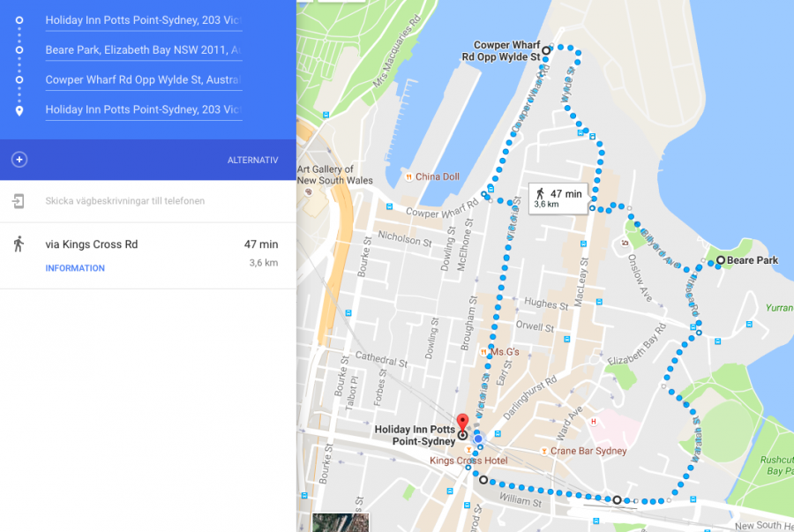Screen dimensions: 794x532
Task: Open ALTERNATIV route options
Action: 252,160
